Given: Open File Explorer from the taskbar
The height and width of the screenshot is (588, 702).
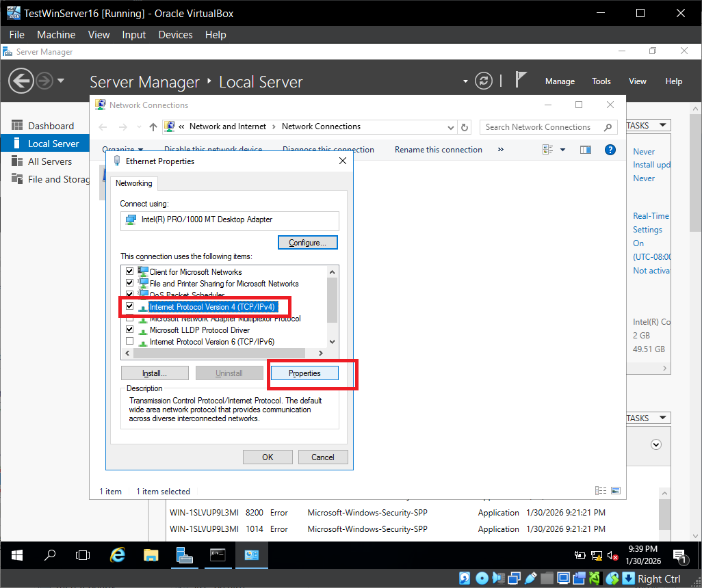Looking at the screenshot, I should click(151, 555).
